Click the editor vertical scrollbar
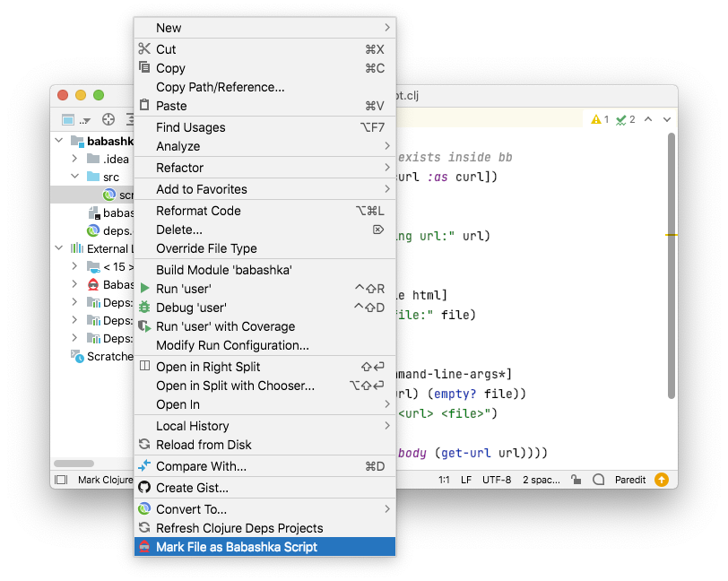Viewport: 728px width, 581px height. pyautogui.click(x=671, y=265)
